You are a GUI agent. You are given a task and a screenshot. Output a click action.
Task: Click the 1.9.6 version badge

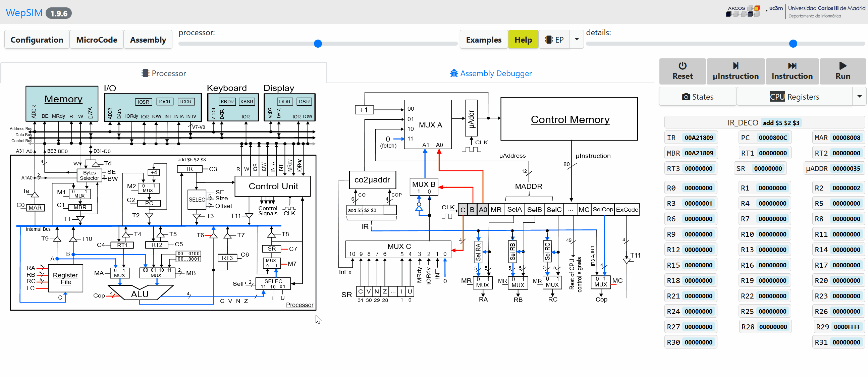click(59, 13)
